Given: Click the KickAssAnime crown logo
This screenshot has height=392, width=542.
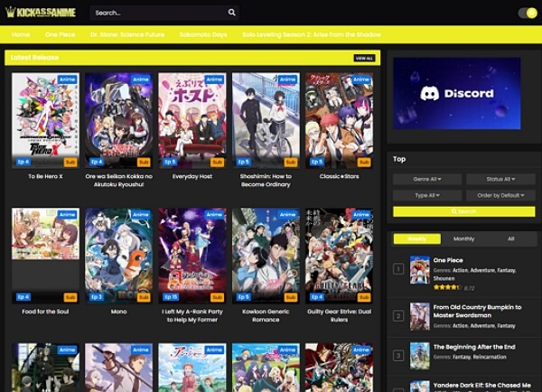Looking at the screenshot, I should (41, 13).
